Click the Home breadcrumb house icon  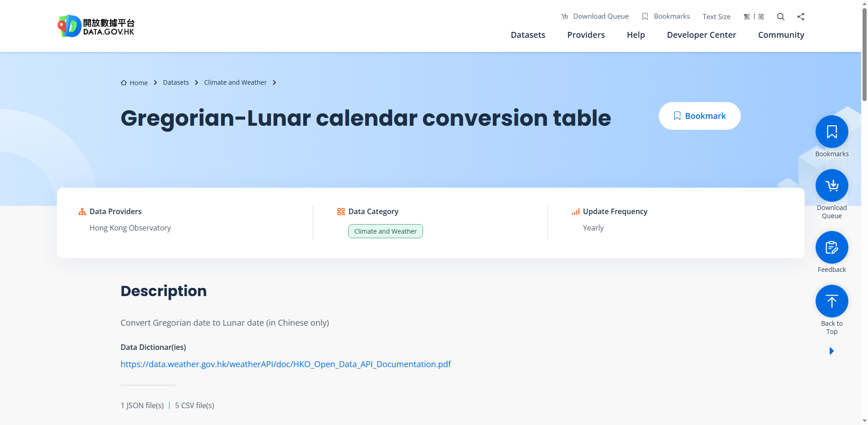[x=124, y=82]
